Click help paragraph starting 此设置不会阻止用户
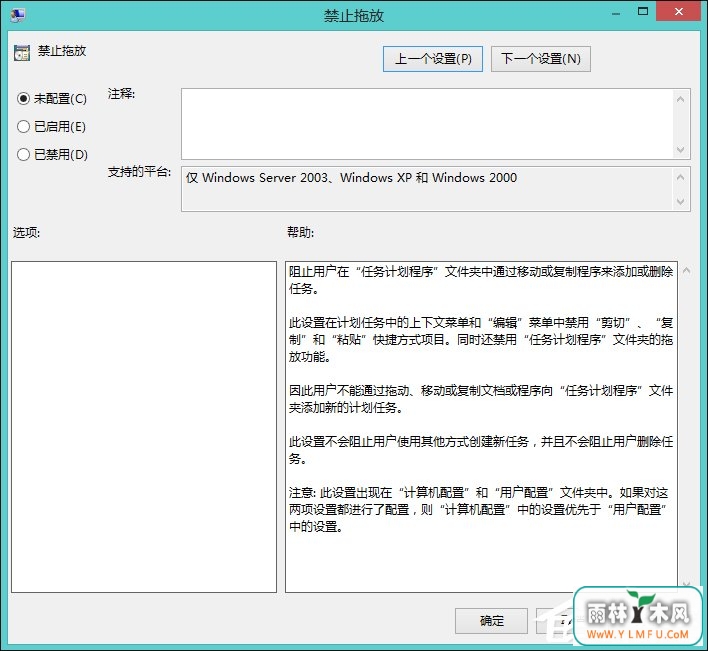This screenshot has width=708, height=651. 481,450
